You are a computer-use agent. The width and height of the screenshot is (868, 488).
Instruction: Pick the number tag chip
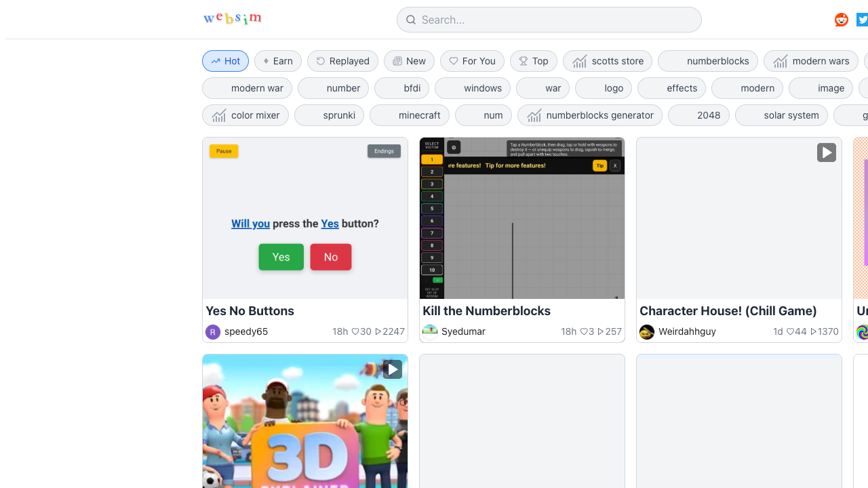(x=333, y=88)
